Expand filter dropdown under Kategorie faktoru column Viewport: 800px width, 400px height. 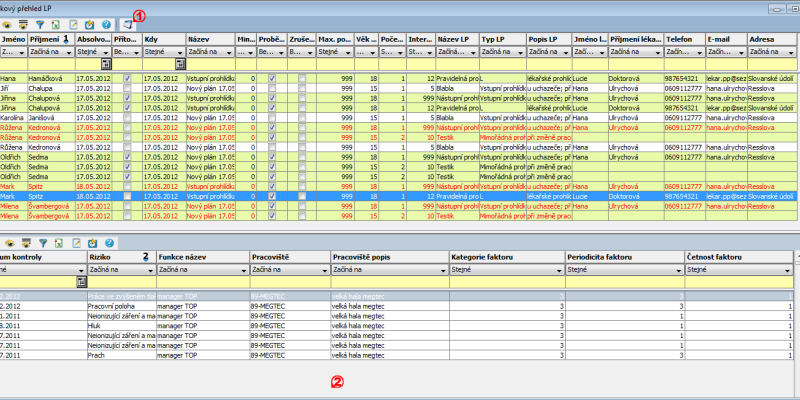click(x=560, y=269)
